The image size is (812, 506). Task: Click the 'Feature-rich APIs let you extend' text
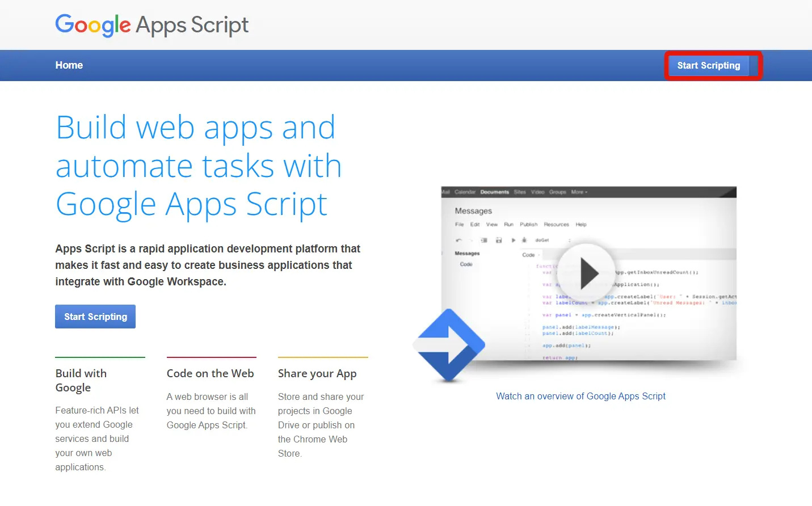[97, 438]
